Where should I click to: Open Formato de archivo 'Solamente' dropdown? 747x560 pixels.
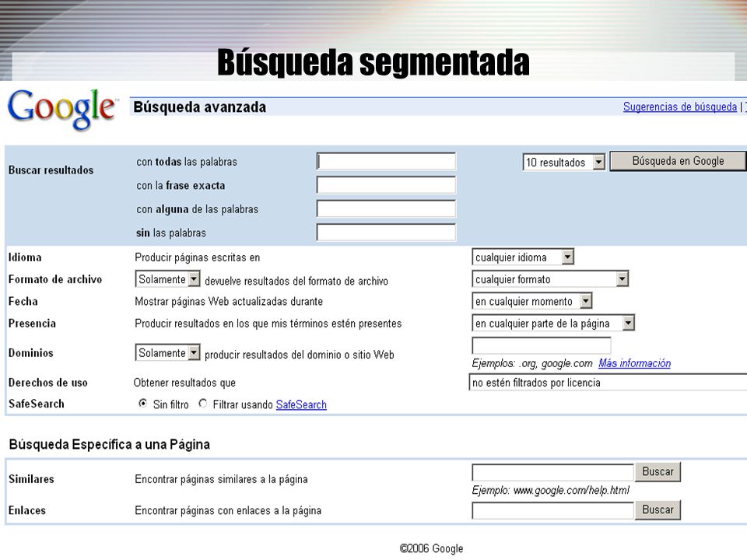coord(168,279)
